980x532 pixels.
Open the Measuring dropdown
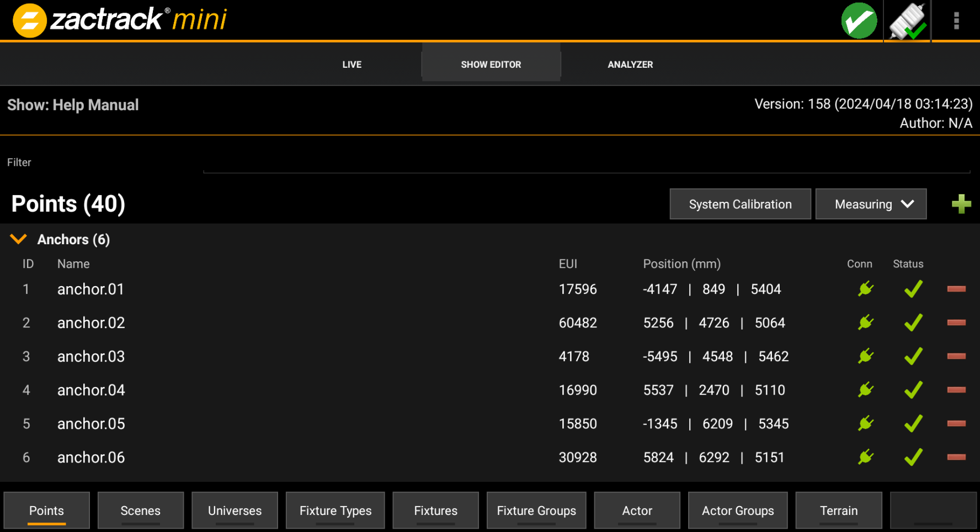tap(871, 204)
